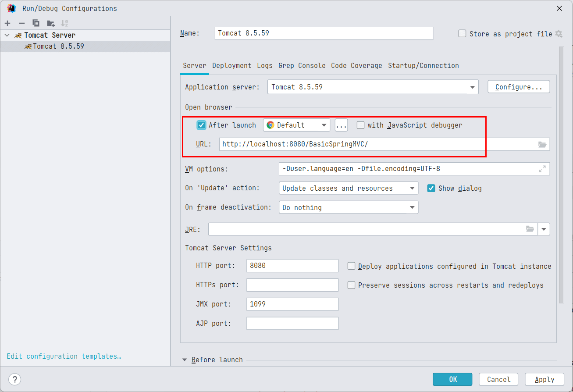Open the Application server dropdown
Viewport: 573px width, 392px height.
coord(373,87)
